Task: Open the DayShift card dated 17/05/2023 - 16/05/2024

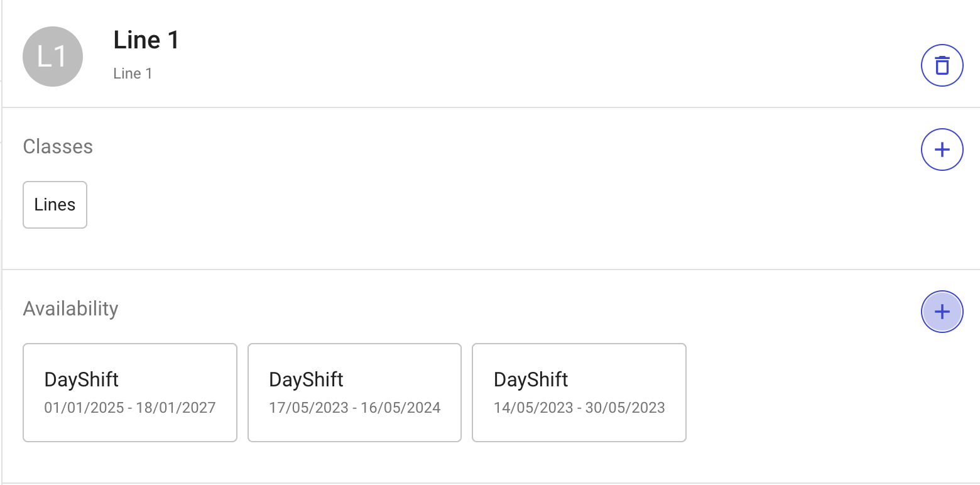Action: tap(354, 393)
